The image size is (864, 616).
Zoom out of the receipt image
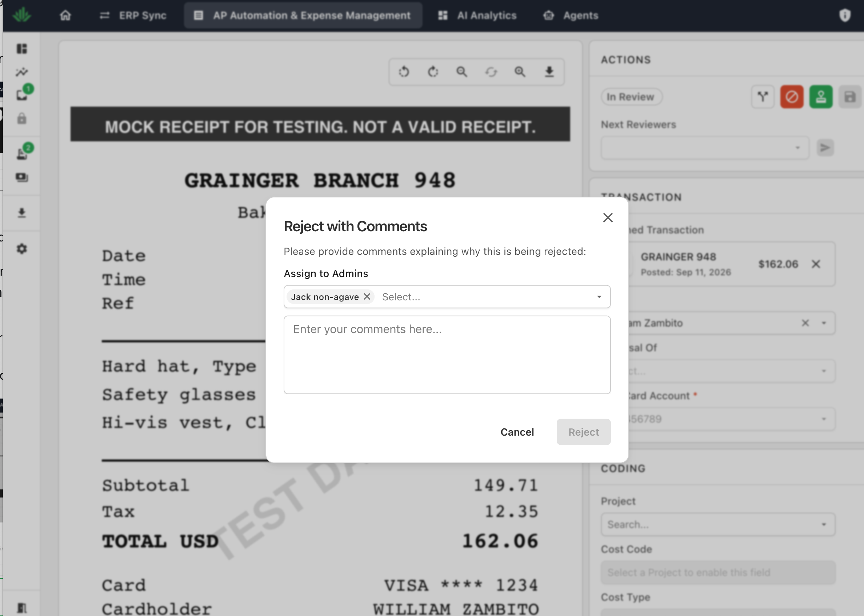coord(461,72)
